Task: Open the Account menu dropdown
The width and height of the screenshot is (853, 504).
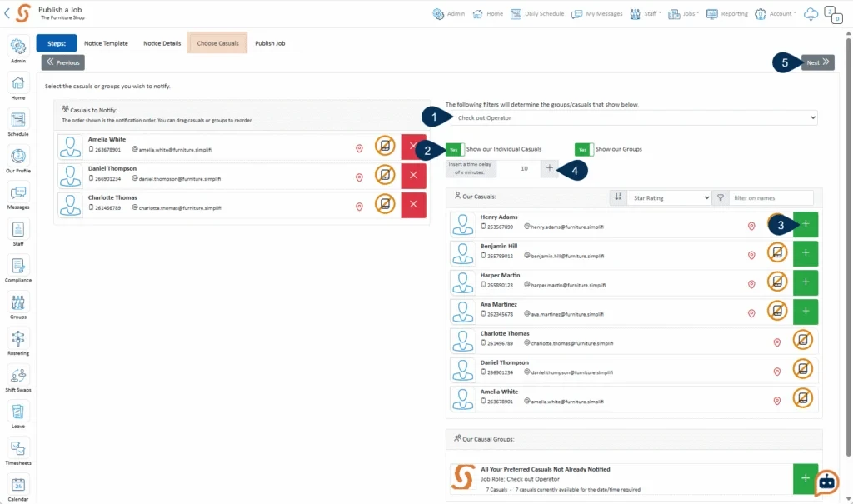Action: pyautogui.click(x=776, y=13)
